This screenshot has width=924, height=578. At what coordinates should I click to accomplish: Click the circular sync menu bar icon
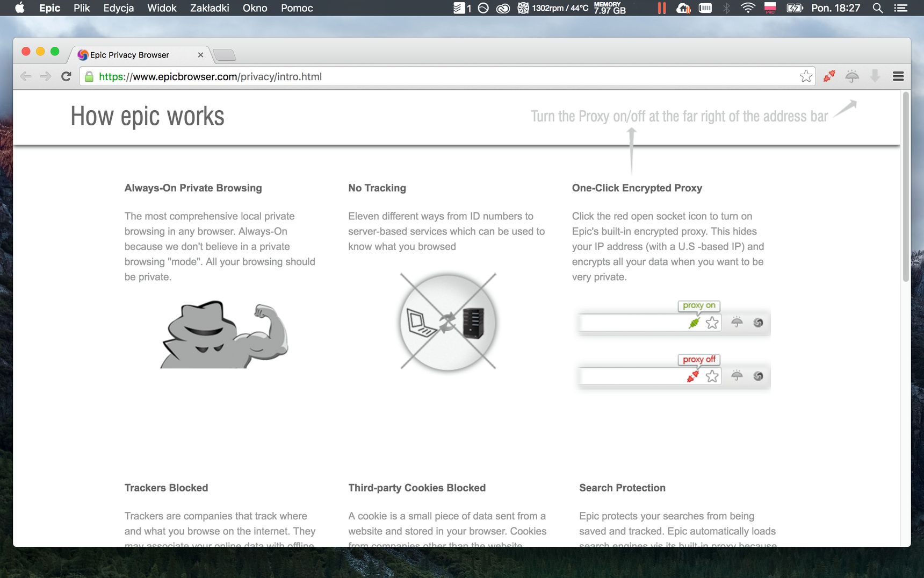[x=483, y=8]
